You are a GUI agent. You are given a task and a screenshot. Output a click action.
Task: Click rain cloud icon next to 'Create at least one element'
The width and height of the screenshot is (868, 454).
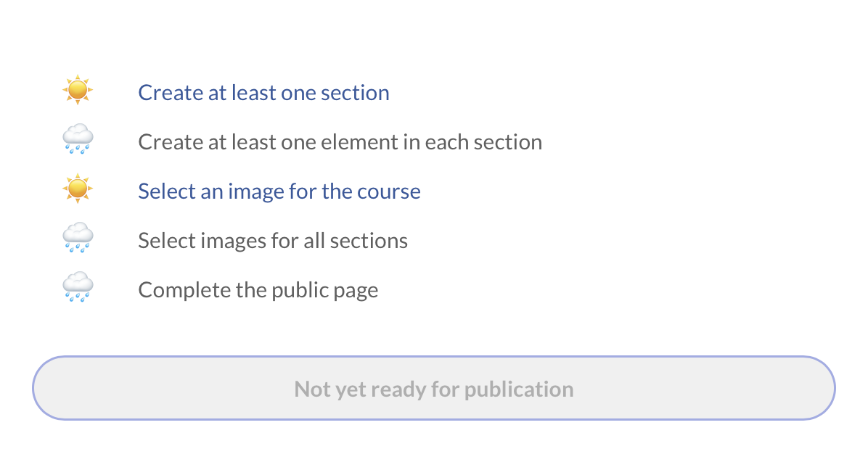coord(78,140)
